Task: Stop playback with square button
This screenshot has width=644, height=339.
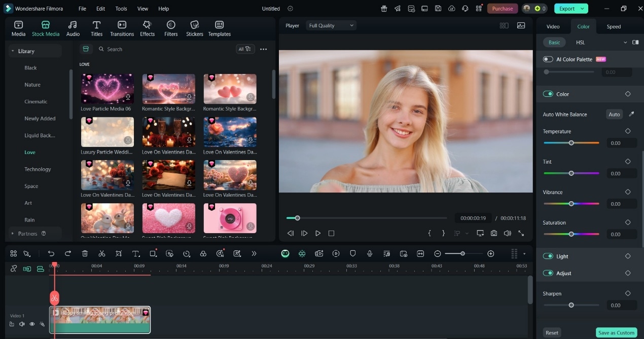Action: [x=331, y=233]
